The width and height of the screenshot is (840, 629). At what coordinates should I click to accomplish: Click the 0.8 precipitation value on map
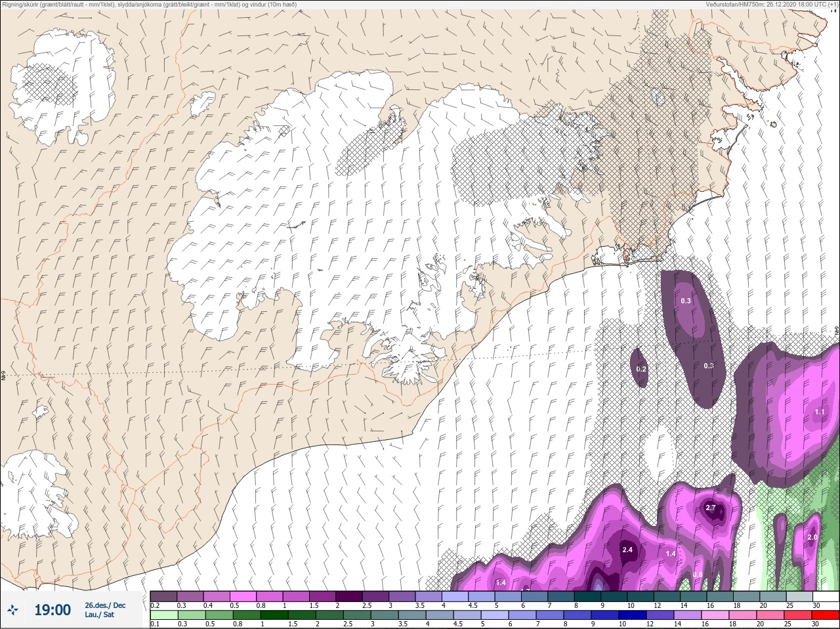(698, 575)
